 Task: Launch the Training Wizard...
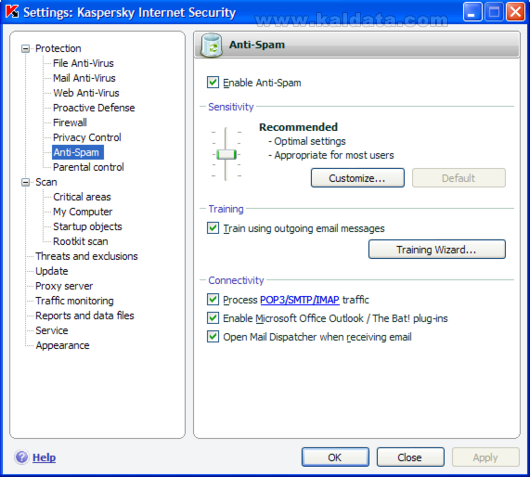[437, 249]
